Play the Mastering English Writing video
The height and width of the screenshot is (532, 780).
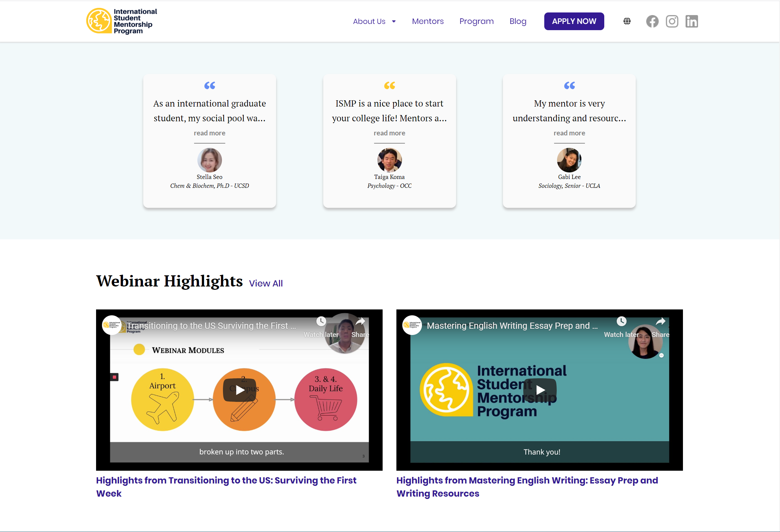(540, 390)
